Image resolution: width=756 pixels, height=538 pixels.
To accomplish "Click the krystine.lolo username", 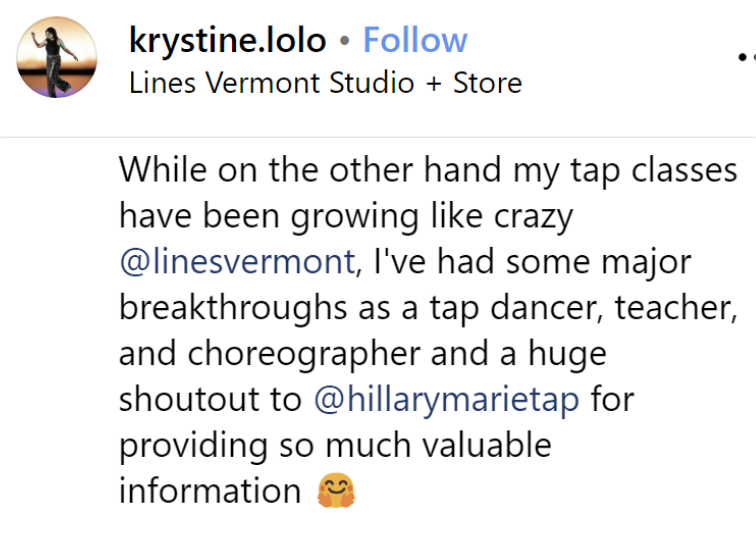I will 227,40.
